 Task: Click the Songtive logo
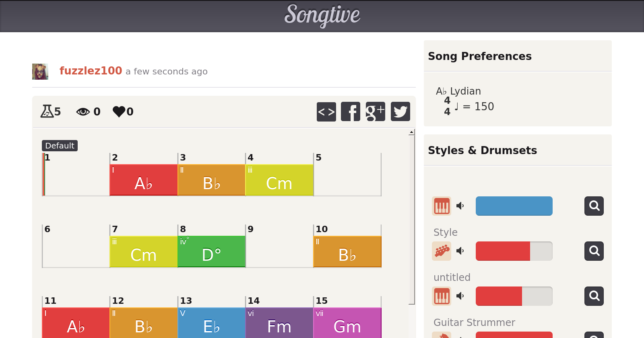(322, 15)
